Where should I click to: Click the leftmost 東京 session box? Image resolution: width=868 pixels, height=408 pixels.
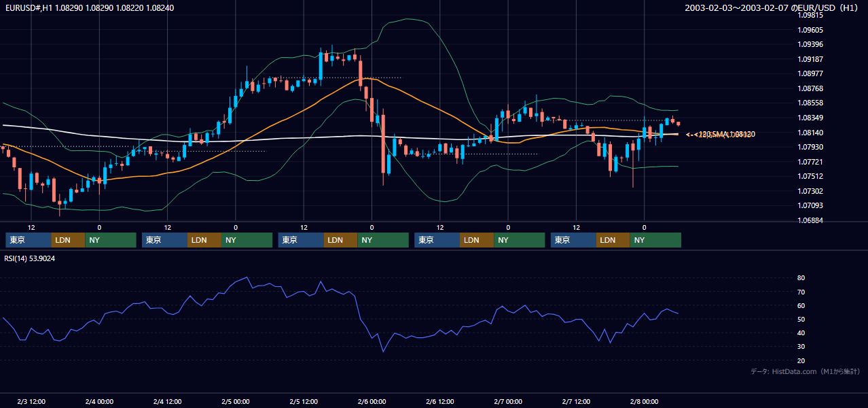pyautogui.click(x=28, y=240)
